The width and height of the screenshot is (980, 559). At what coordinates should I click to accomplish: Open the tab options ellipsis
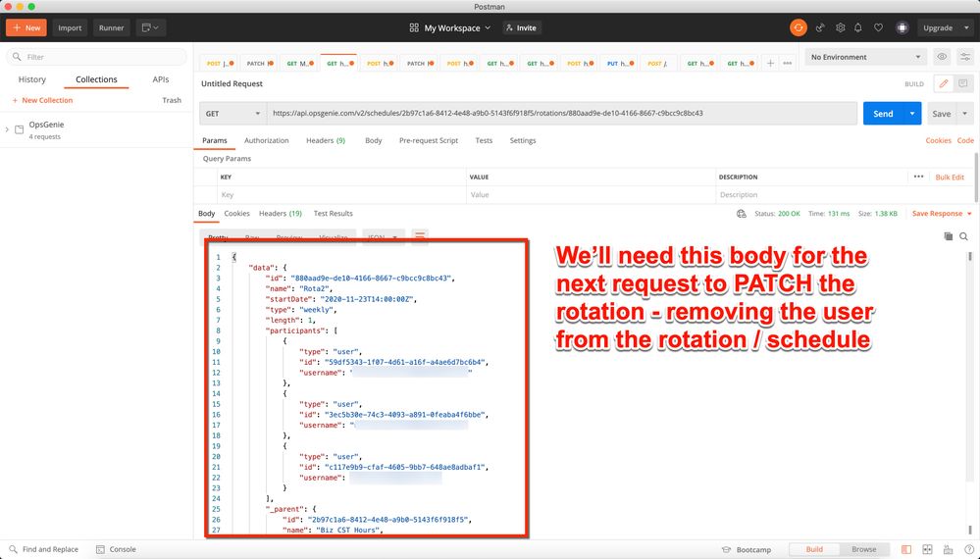[787, 63]
